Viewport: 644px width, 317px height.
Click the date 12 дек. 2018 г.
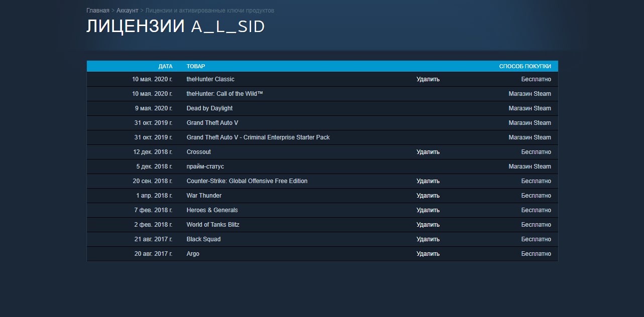(x=153, y=152)
